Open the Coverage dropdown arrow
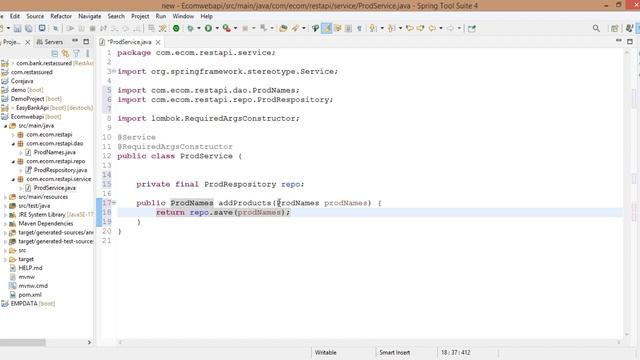640x360 pixels. click(236, 28)
